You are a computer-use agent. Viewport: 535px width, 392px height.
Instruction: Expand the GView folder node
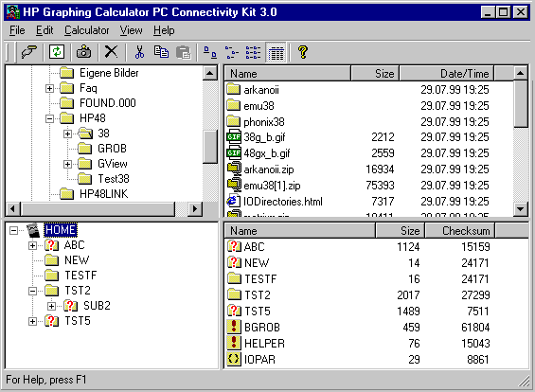coord(67,164)
